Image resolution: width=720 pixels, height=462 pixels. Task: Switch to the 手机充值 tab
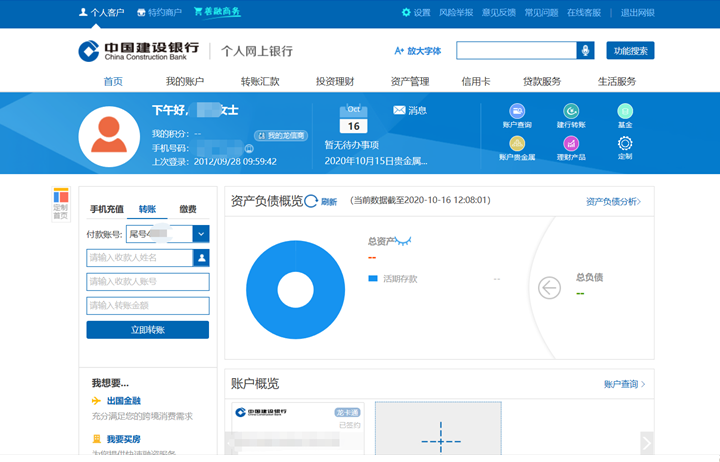(x=107, y=209)
